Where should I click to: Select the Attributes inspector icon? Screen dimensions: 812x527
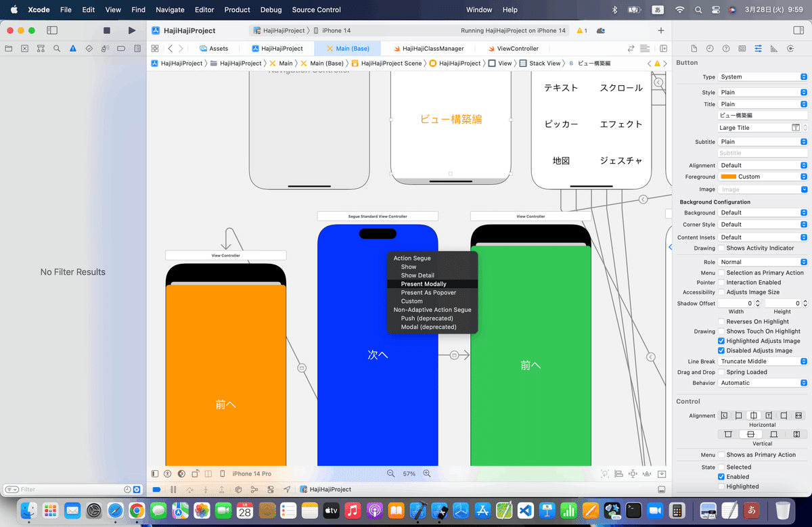(758, 49)
